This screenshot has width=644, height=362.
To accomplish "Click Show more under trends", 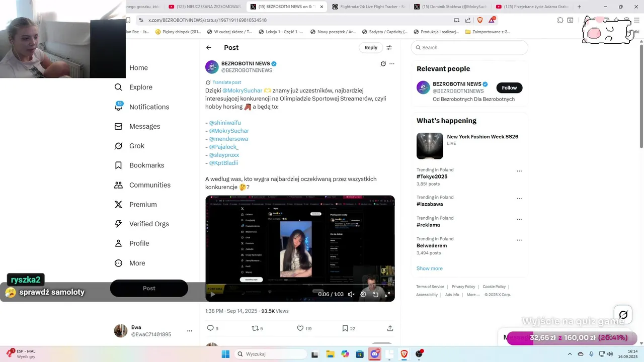I will (429, 268).
